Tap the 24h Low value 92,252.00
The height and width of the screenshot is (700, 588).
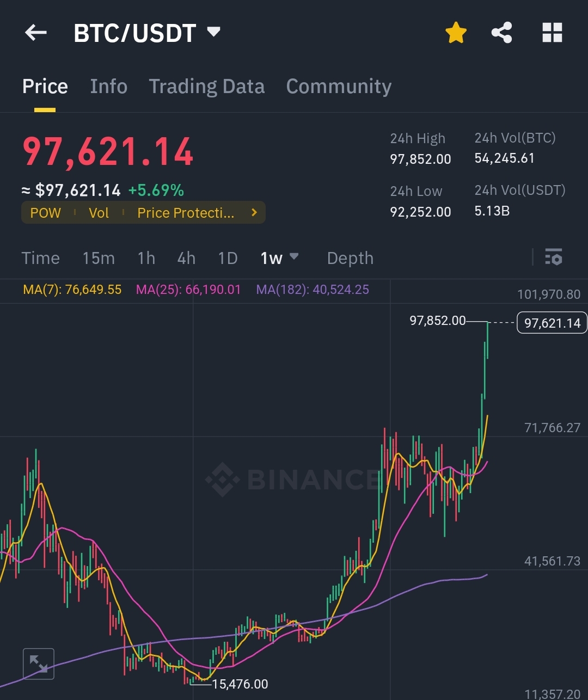coord(420,212)
